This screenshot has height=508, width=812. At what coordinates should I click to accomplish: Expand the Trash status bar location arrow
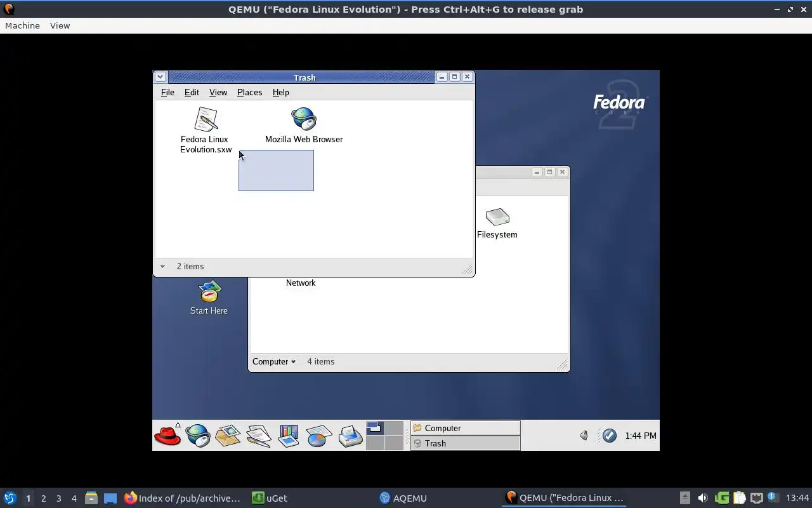tap(162, 267)
